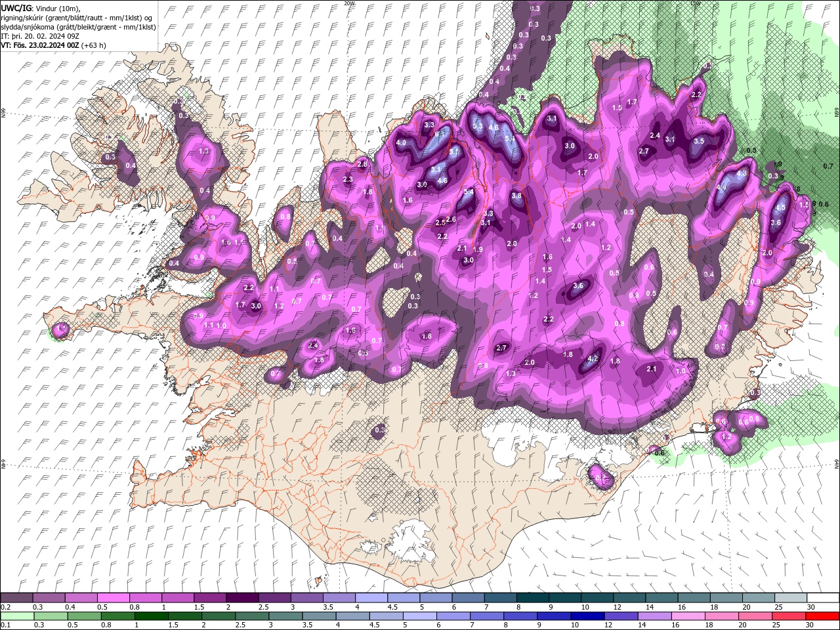Screen dimensions: 840x630
Task: Click the "0.2" label under the upper legend
Action: tap(5, 607)
